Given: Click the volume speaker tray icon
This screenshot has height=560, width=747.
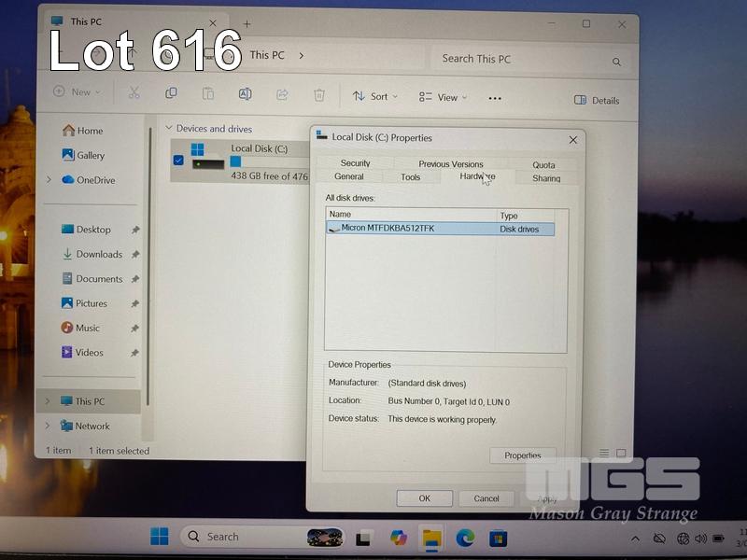Looking at the screenshot, I should pos(700,539).
